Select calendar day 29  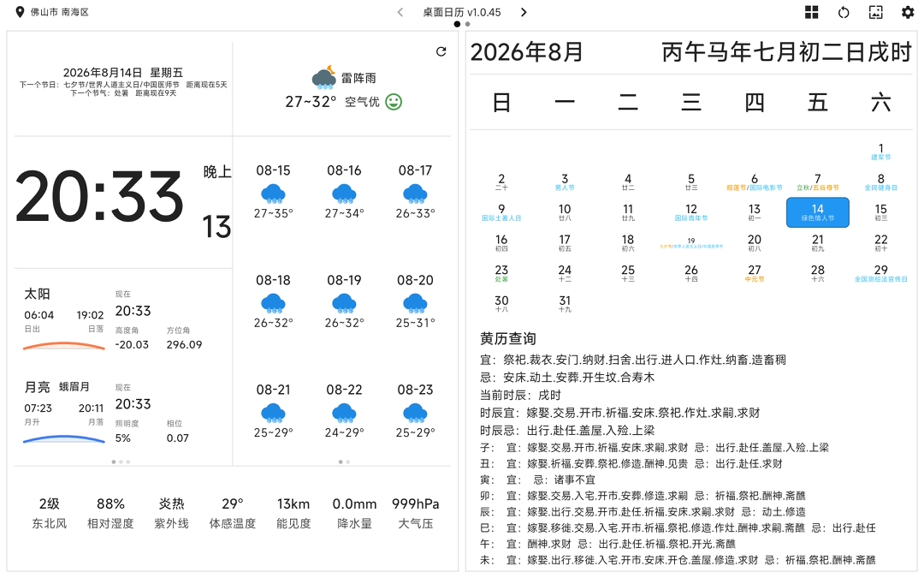[x=880, y=273]
